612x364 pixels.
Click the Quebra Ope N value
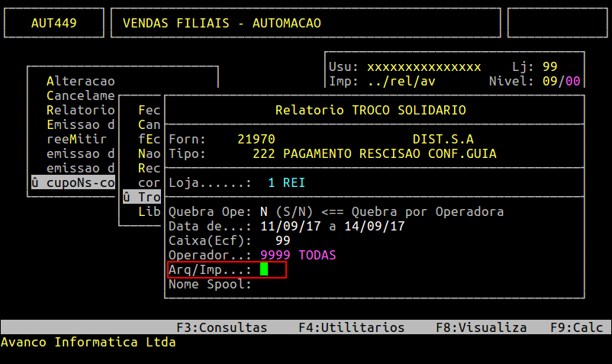click(264, 211)
